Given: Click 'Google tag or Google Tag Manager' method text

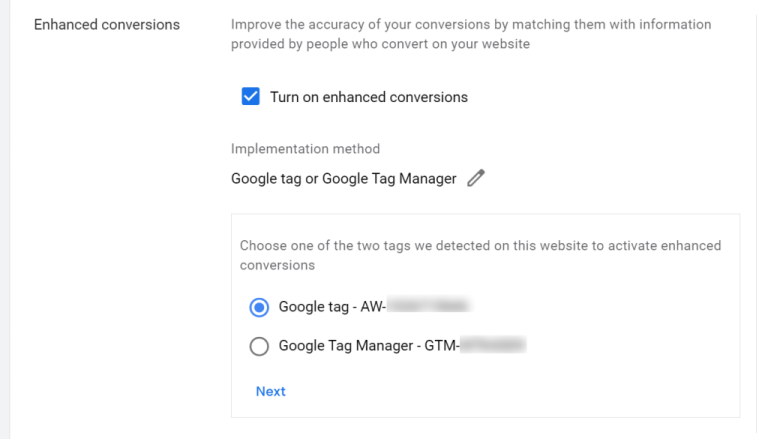Looking at the screenshot, I should [x=343, y=179].
